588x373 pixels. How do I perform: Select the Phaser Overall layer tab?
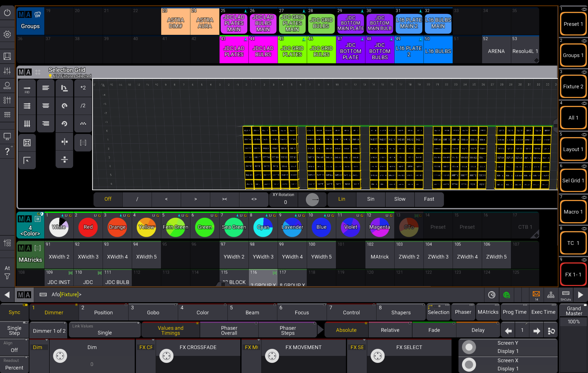(x=229, y=330)
